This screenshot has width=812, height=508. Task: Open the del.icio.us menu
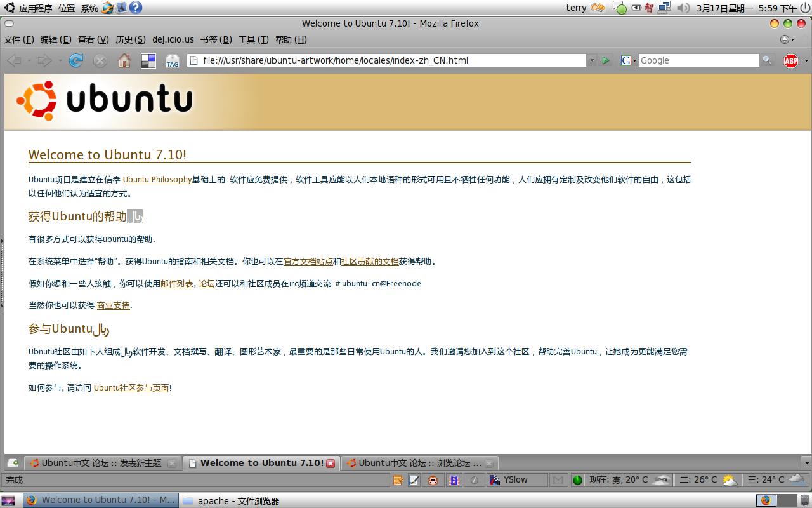(173, 39)
